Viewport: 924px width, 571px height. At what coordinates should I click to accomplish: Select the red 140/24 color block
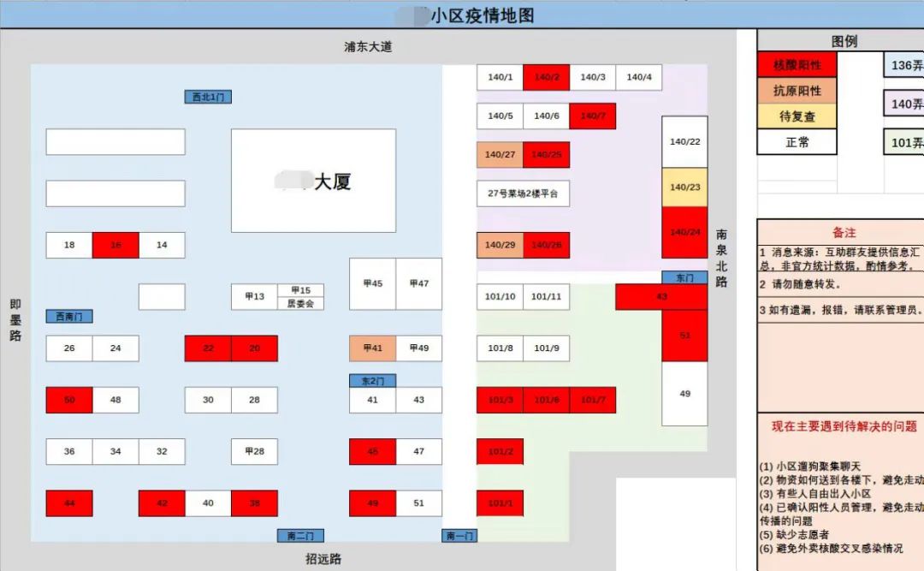[x=684, y=231]
